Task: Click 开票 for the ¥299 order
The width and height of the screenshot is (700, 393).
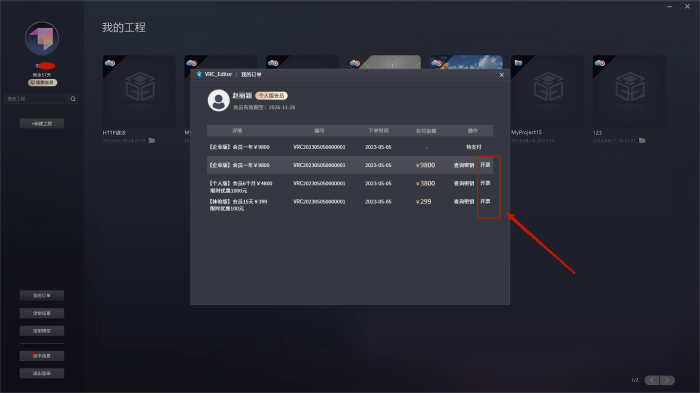Action: (485, 201)
